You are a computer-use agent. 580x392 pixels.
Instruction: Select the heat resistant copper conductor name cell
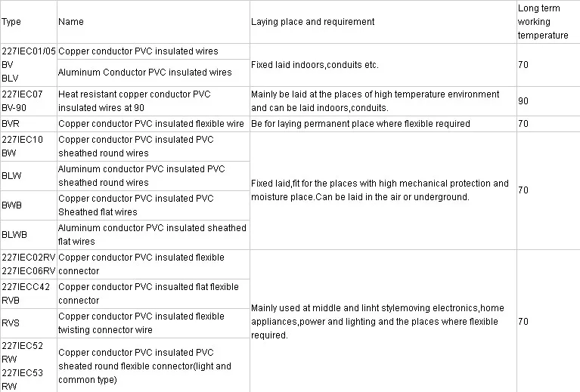click(x=135, y=101)
